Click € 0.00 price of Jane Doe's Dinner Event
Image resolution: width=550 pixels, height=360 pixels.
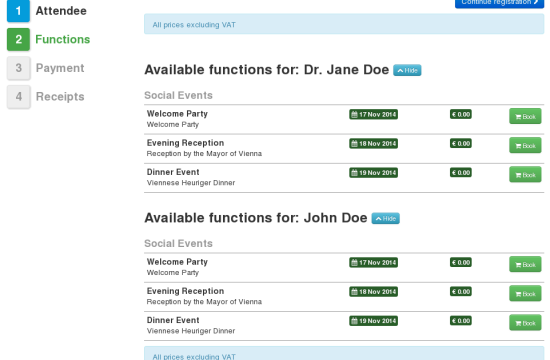(x=461, y=173)
